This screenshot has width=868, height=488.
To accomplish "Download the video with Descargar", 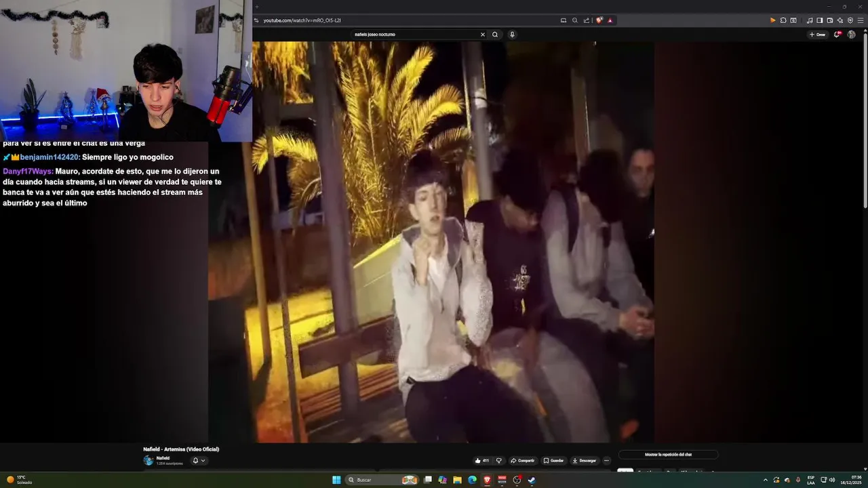I will coord(584,460).
